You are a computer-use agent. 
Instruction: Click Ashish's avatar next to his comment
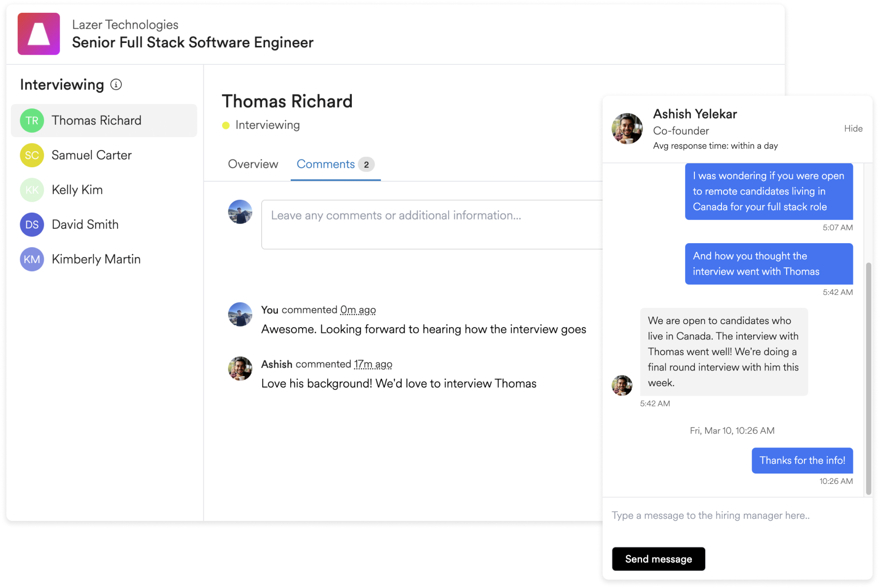click(x=240, y=368)
